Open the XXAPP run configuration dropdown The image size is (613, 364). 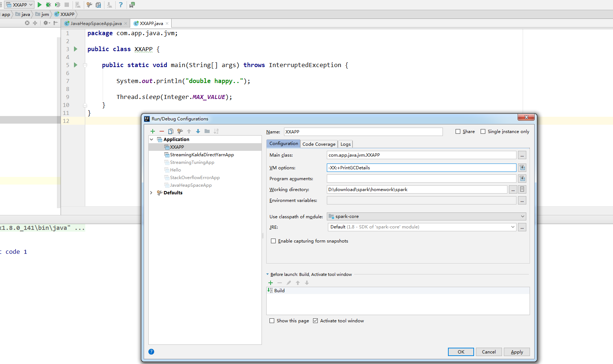[x=20, y=5]
